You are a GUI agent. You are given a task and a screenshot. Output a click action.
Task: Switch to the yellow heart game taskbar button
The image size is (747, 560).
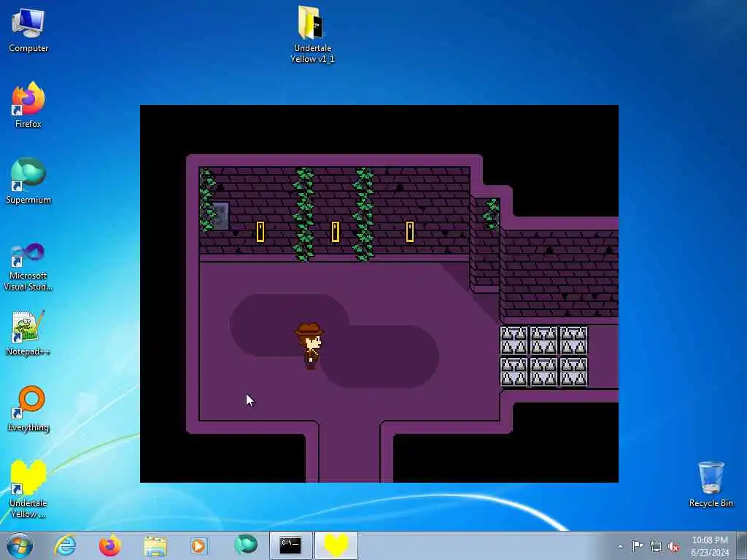[336, 545]
